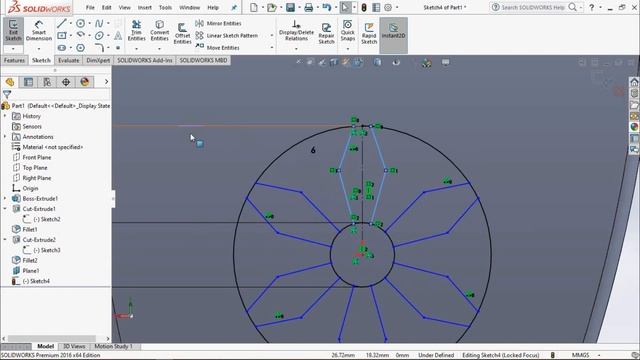Screen dimensions: 640x360
Task: Select the Circle sketch tool
Action: [80, 23]
